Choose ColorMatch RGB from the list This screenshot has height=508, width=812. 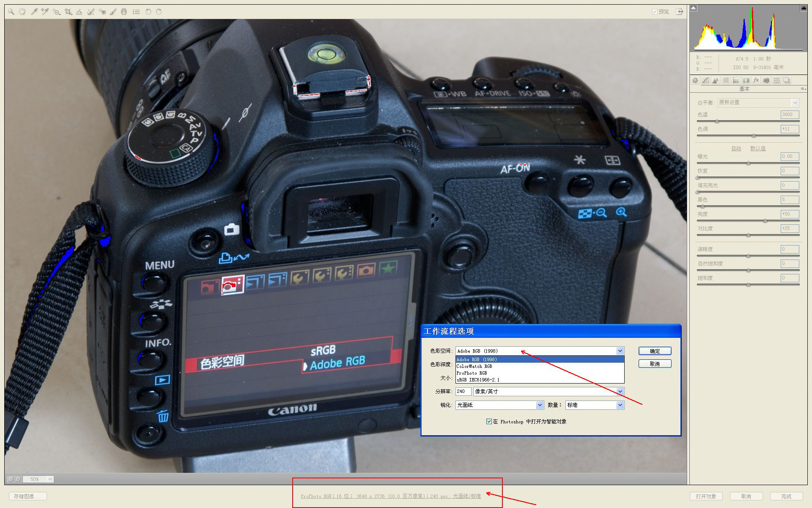[540, 366]
